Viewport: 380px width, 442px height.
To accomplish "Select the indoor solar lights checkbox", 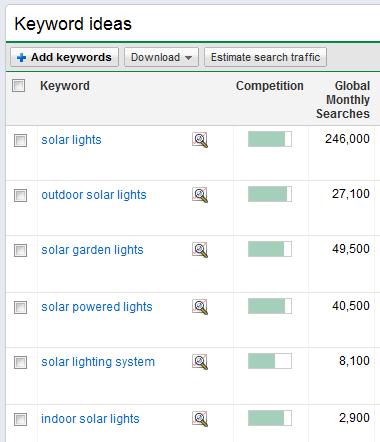I will [x=20, y=419].
